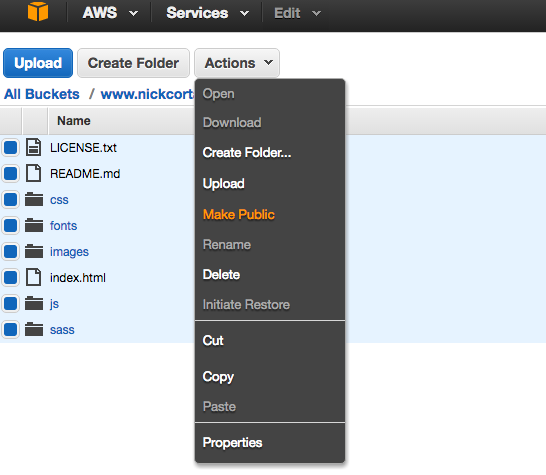Viewport: 546px width, 475px height.
Task: Click the images folder icon
Action: pyautogui.click(x=34, y=251)
